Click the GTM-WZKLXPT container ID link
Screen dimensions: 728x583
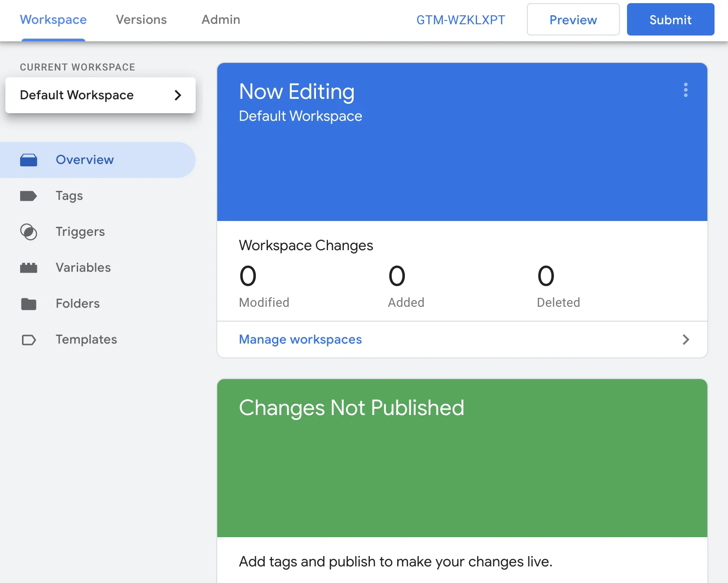(460, 20)
